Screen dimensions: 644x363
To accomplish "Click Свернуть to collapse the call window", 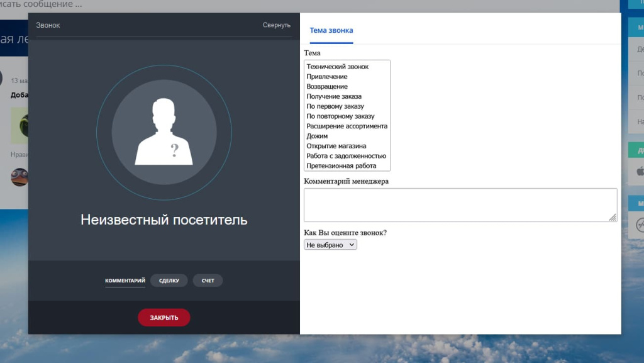I will point(277,25).
